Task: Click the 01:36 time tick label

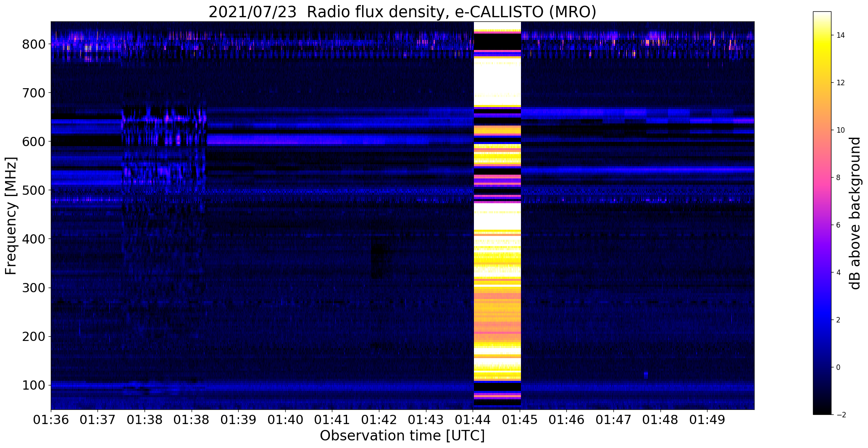Action: pos(51,420)
